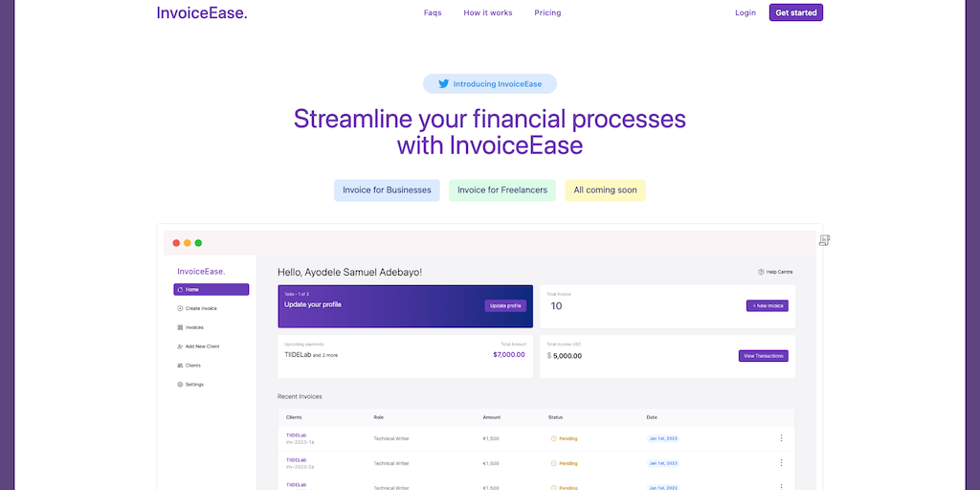Click the Get started button

pyautogui.click(x=795, y=12)
